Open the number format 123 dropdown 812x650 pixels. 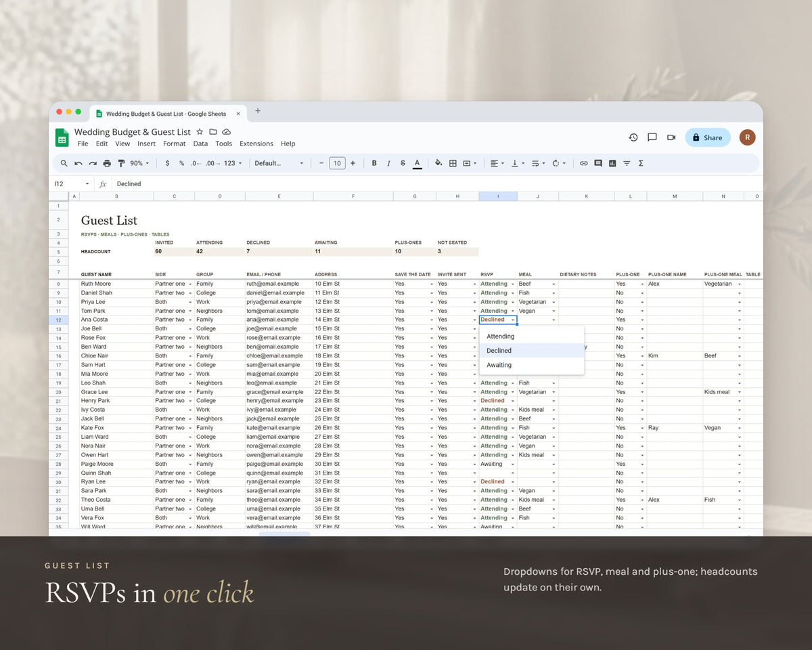tap(233, 163)
